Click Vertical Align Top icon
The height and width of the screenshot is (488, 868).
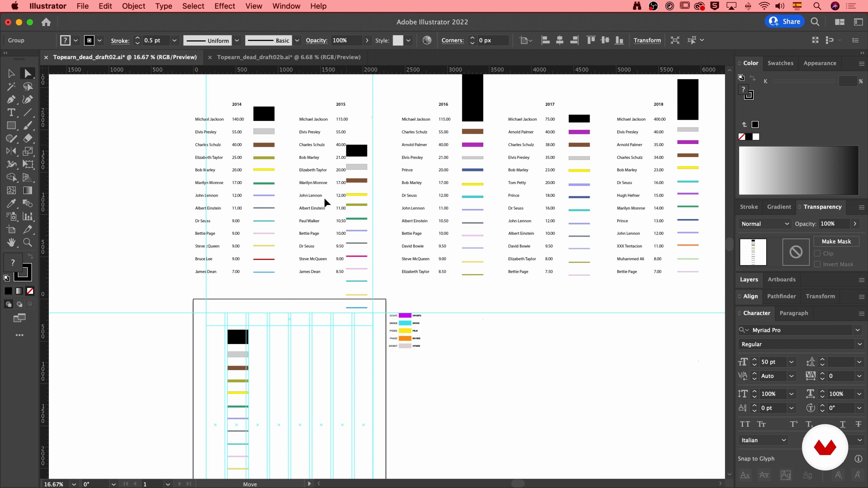click(591, 40)
